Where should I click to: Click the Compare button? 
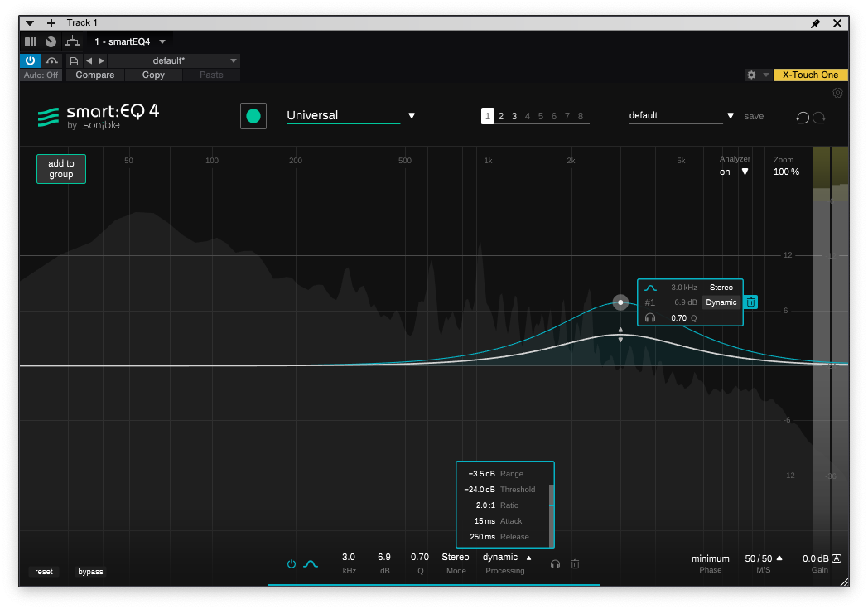coord(95,75)
